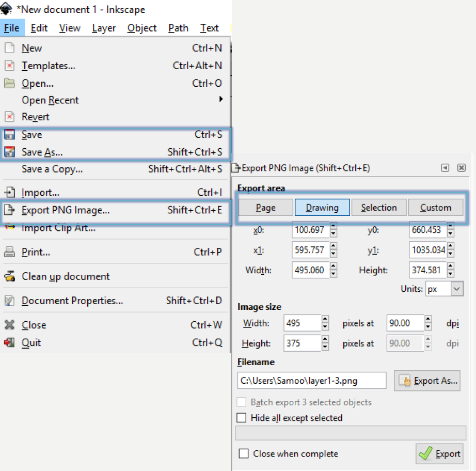Click the Export PNG panel title icon
476x471 pixels.
(236, 168)
